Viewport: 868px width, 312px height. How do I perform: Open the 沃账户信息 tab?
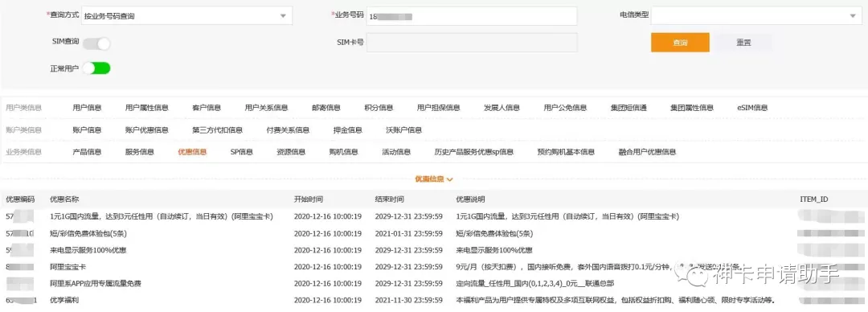pos(403,130)
